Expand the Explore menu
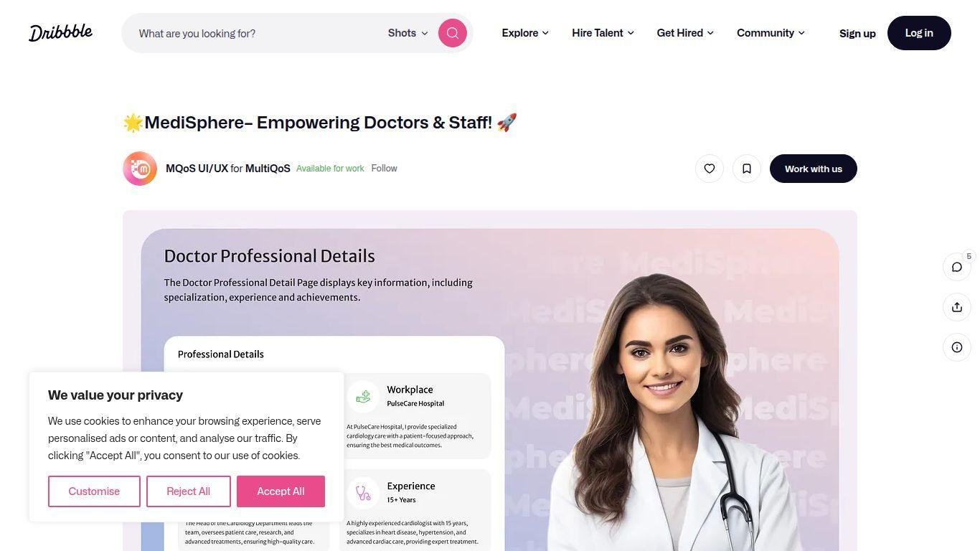Viewport: 980px width, 551px height. tap(525, 33)
